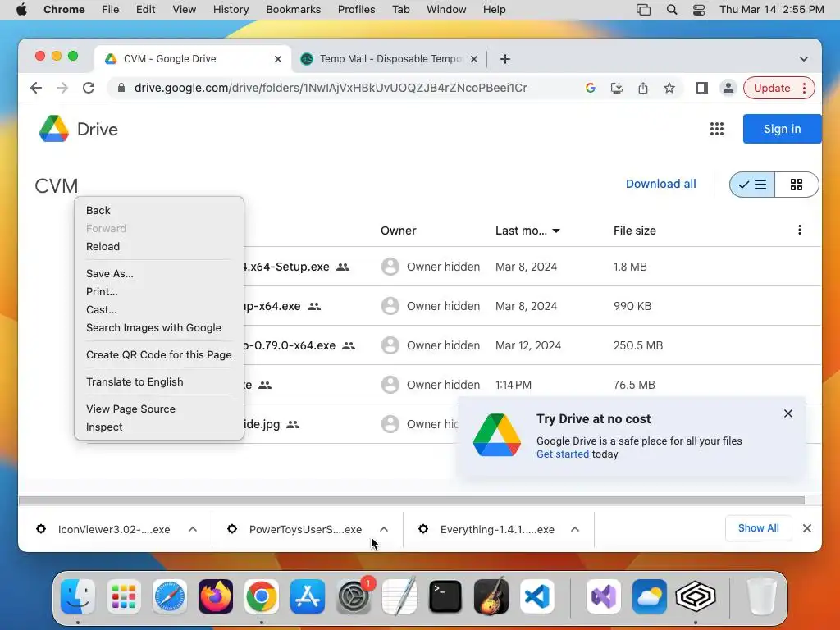Click the Google icon in the address bar

tap(591, 88)
